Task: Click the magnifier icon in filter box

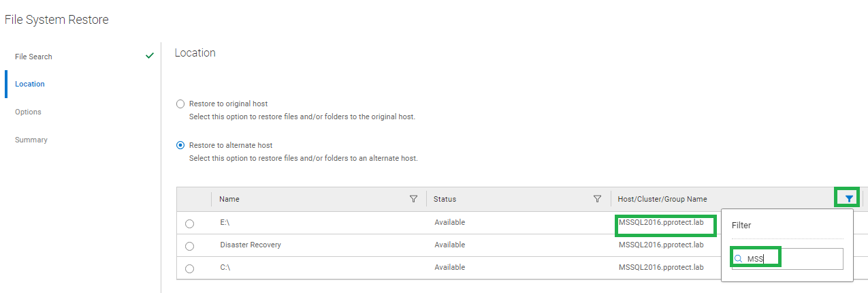Action: [738, 259]
